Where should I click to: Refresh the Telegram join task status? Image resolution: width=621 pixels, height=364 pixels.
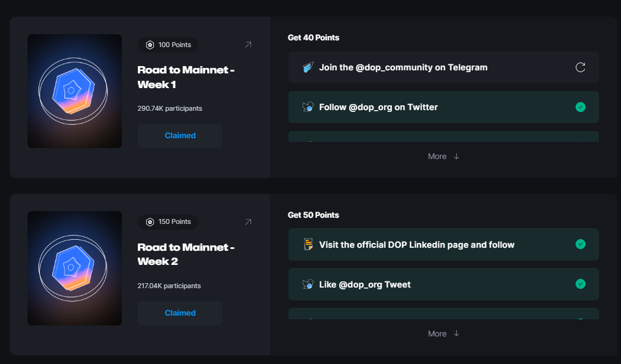coord(580,67)
